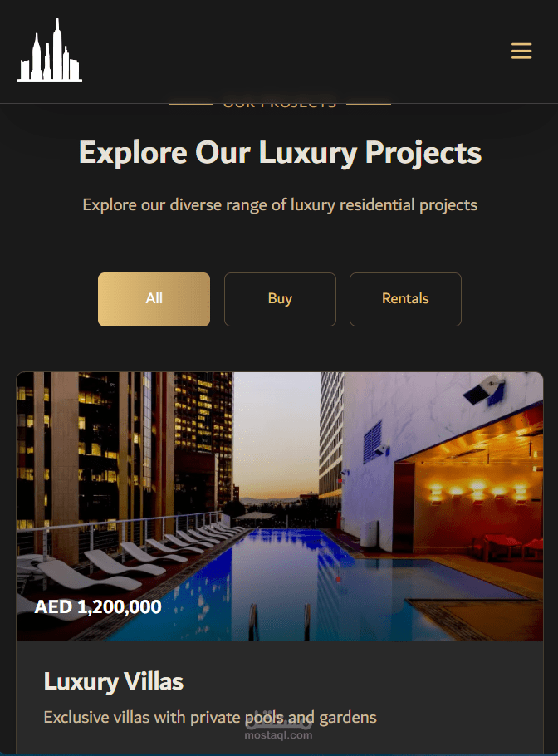Open the hamburger navigation menu
The width and height of the screenshot is (558, 756).
[521, 52]
